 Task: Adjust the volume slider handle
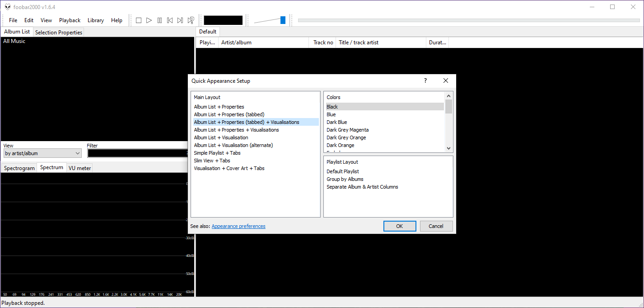coord(283,20)
